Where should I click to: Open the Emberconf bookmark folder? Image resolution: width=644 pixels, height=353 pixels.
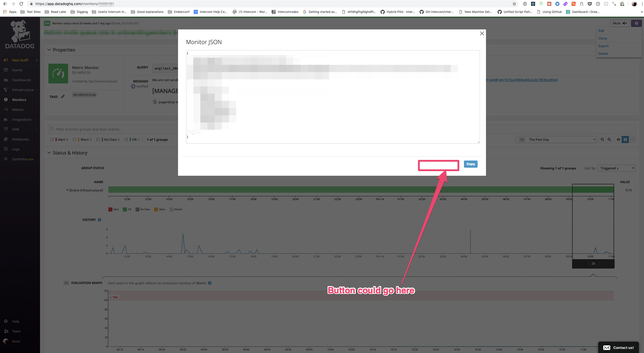point(179,12)
